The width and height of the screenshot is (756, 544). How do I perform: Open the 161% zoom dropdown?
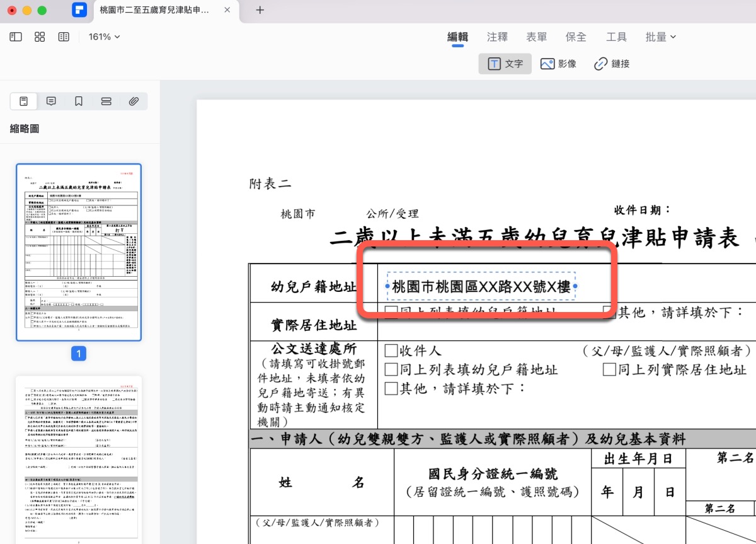(104, 37)
